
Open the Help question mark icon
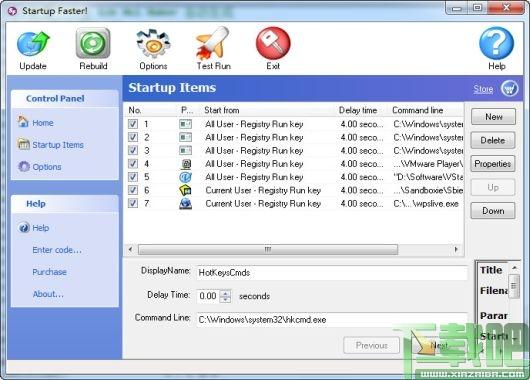(x=496, y=43)
